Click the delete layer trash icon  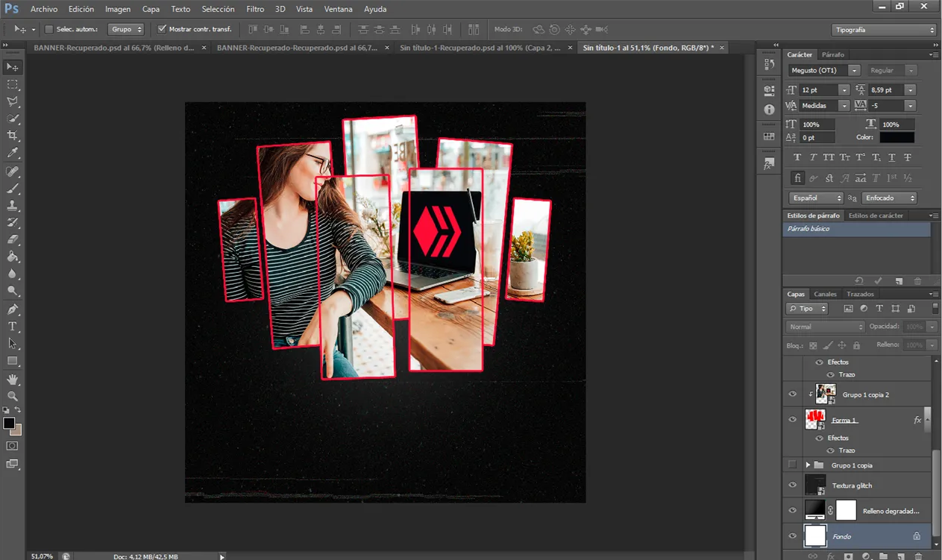pos(918,556)
